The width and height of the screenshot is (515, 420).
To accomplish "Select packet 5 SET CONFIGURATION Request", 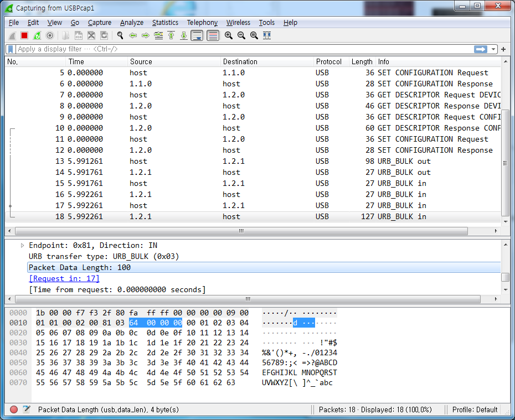I will click(x=253, y=73).
